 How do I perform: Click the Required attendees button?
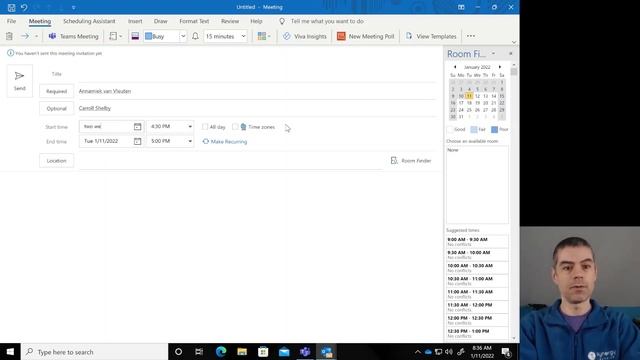(56, 91)
